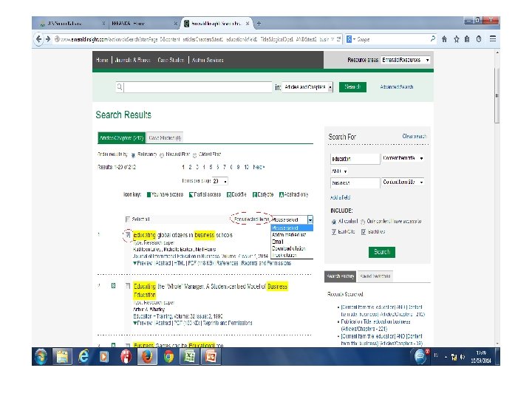Open Windows Start button
This screenshot has width=532, height=399.
[x=41, y=357]
